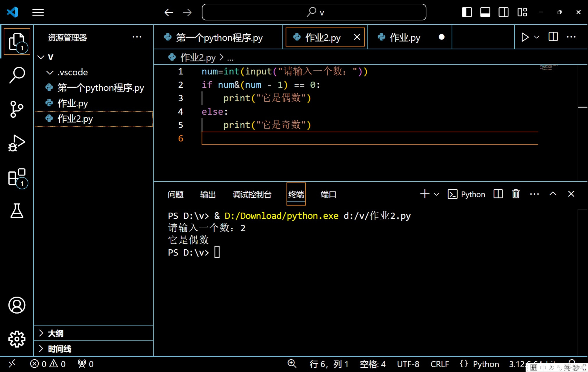Open 作业.py in explorer tree
Image resolution: width=588 pixels, height=372 pixels.
94,103
